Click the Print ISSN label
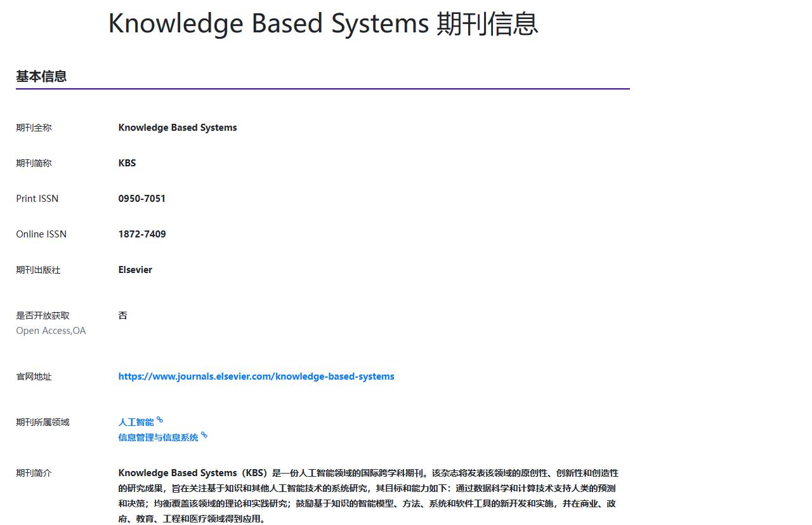812x525 pixels. (37, 199)
